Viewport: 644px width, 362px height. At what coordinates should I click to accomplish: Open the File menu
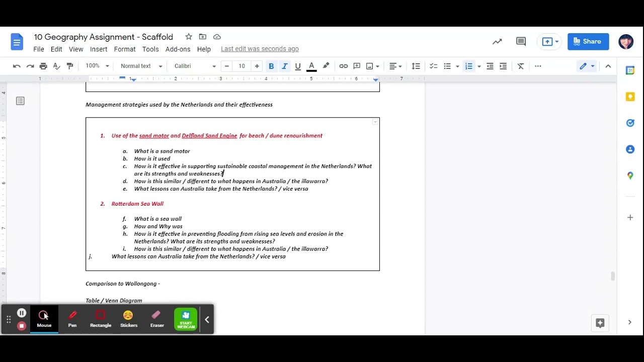pos(39,49)
